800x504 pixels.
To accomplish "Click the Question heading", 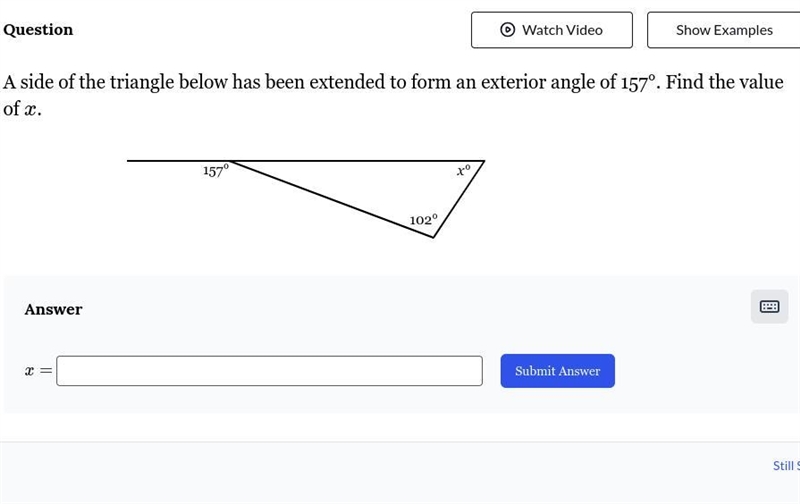I will click(x=38, y=30).
